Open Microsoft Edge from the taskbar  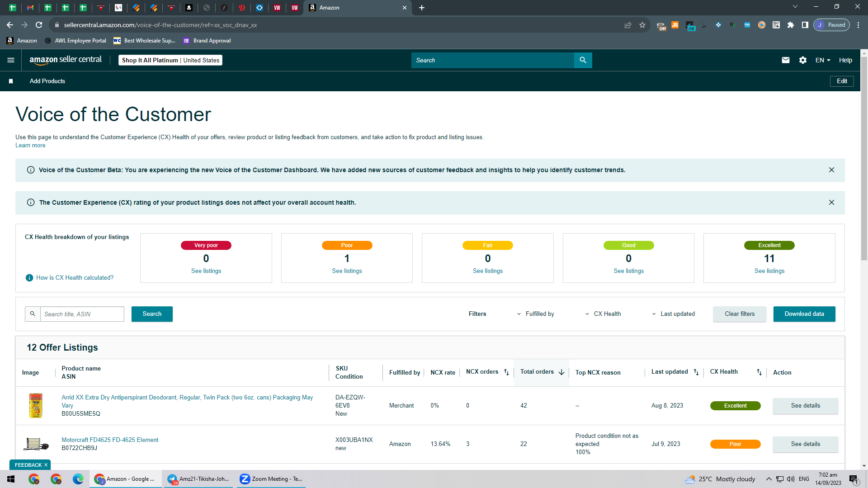click(x=78, y=479)
